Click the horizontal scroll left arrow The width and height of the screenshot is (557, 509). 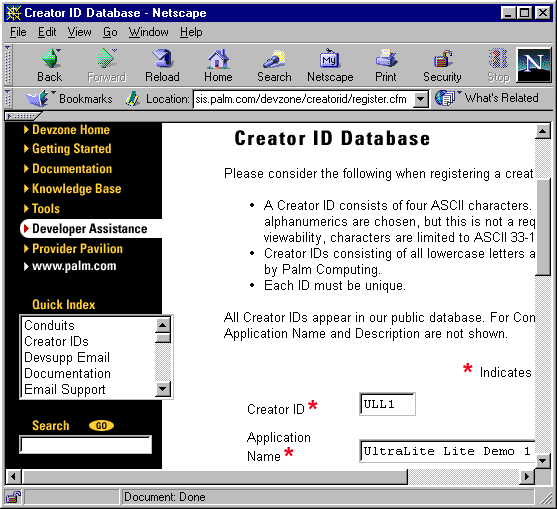click(x=13, y=476)
